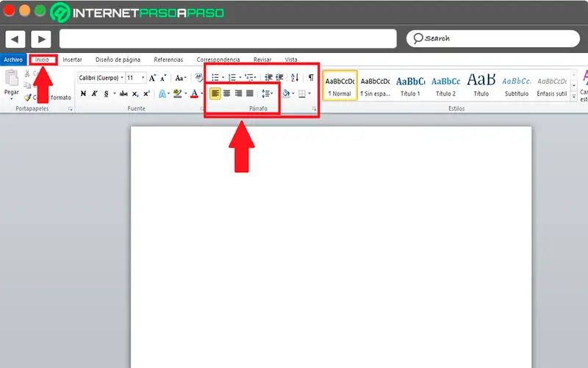Switch to the Referencias tab

168,60
